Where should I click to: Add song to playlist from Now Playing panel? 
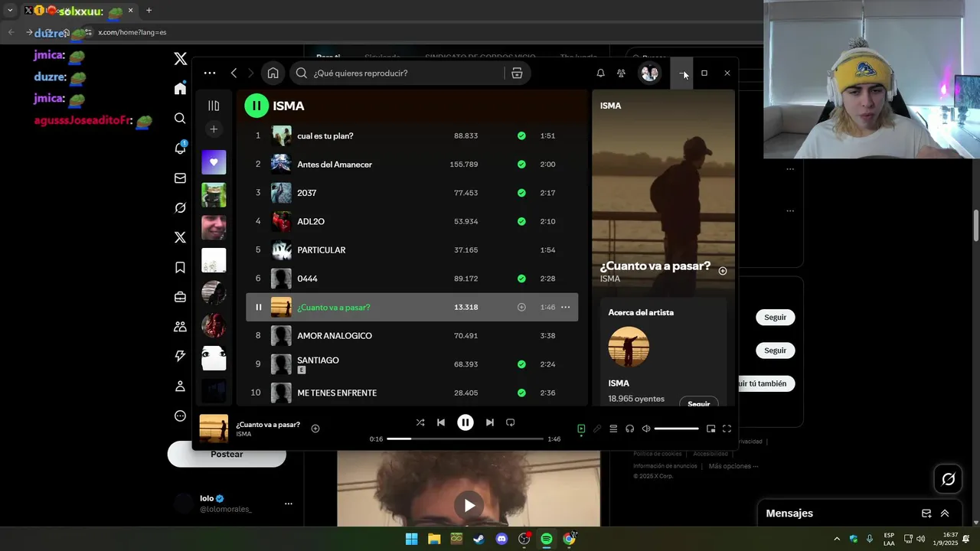pos(723,271)
